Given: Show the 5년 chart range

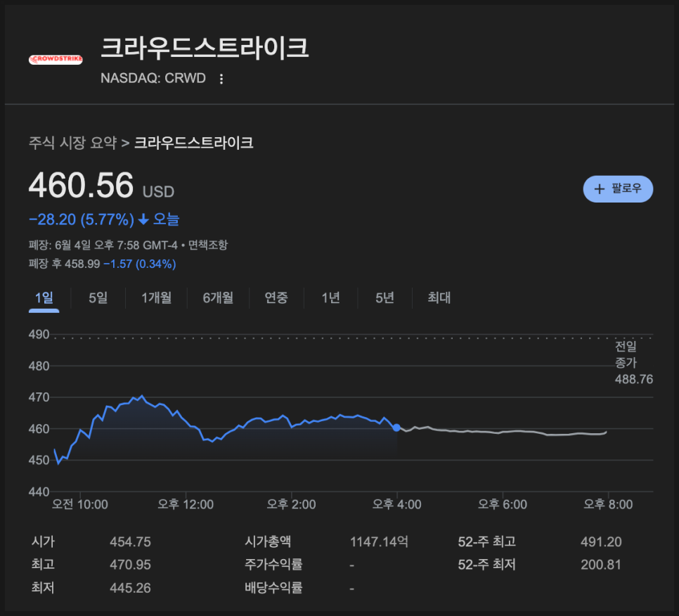Looking at the screenshot, I should tap(384, 298).
